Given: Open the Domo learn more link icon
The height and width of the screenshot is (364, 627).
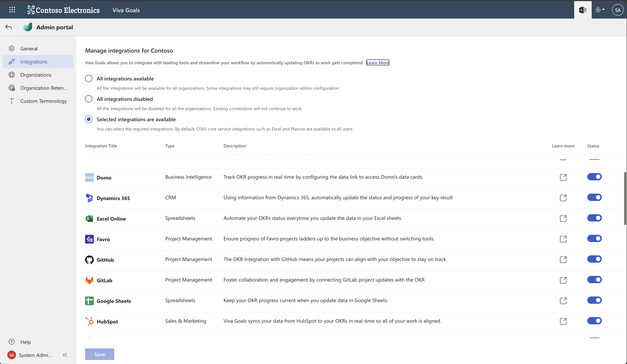Looking at the screenshot, I should click(563, 177).
